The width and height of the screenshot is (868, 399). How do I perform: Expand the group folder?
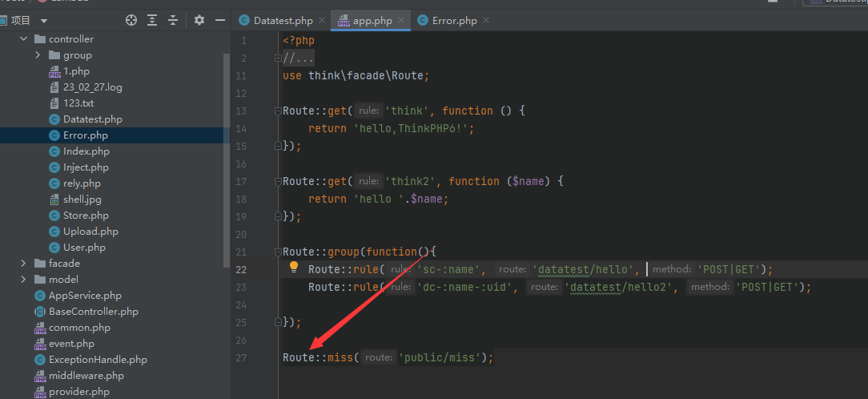pyautogui.click(x=38, y=55)
